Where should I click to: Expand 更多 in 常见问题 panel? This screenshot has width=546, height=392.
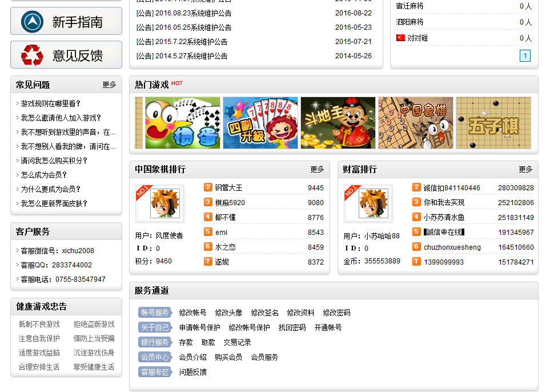[x=109, y=85]
